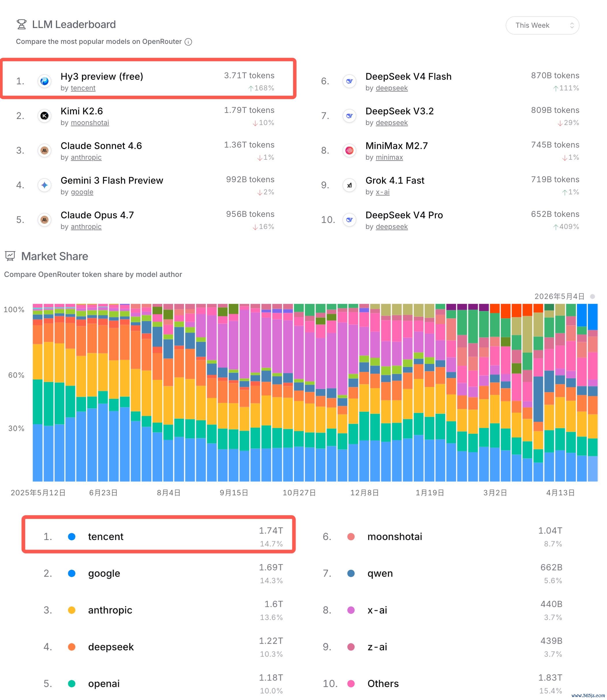Screen dimensions: 607x700
Task: Select the DeepSeek V4 Flash model title
Action: 408,77
